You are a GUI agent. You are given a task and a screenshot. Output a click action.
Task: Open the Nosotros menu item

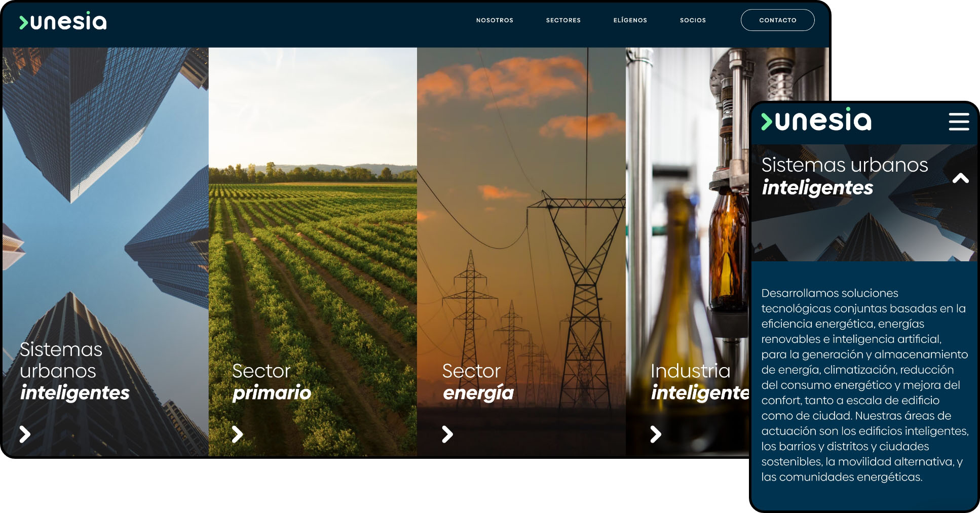[x=495, y=20]
